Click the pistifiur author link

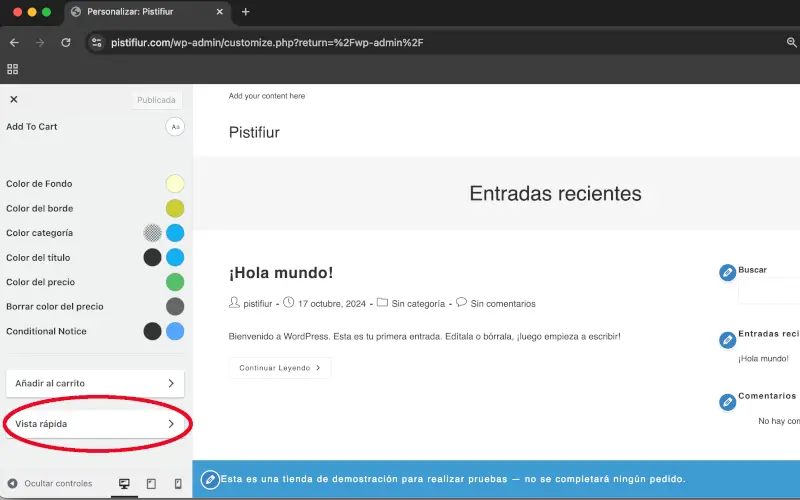pos(258,304)
